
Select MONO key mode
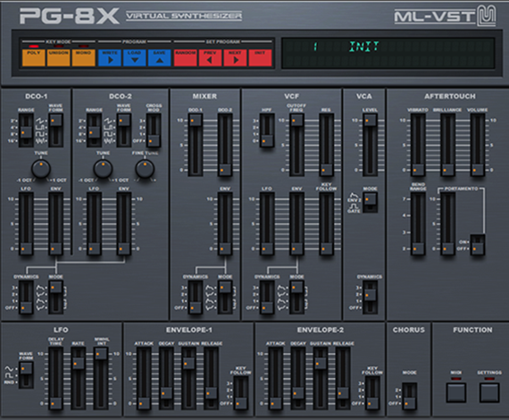(83, 58)
